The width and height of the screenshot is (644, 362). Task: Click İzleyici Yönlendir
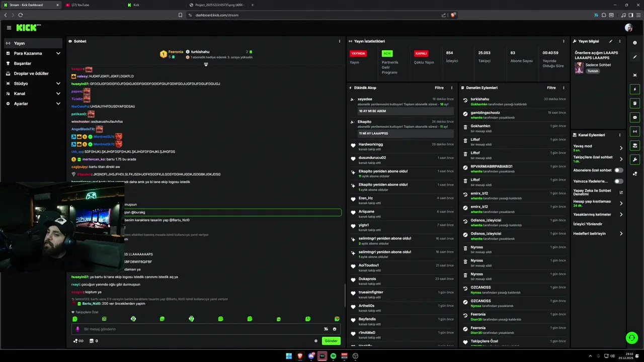(588, 224)
